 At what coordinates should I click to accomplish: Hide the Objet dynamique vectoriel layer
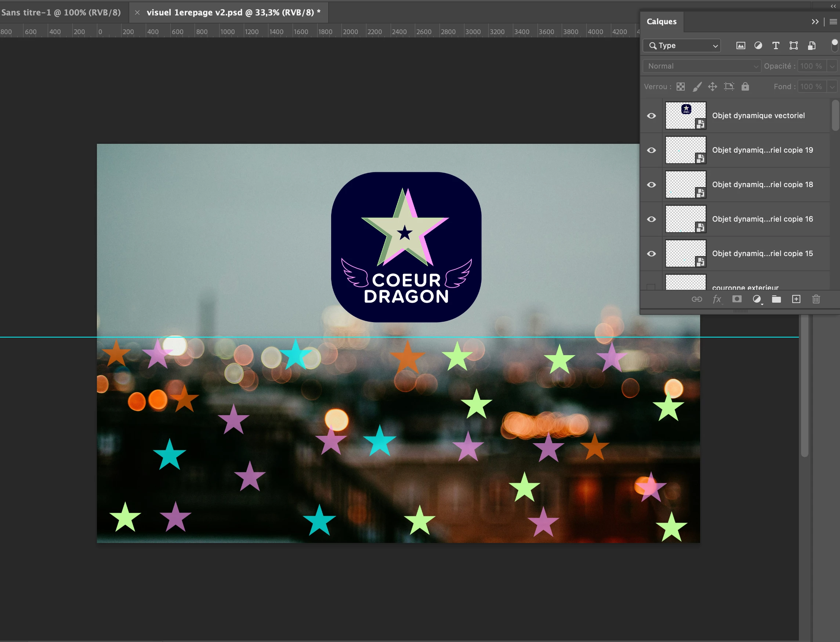click(652, 116)
